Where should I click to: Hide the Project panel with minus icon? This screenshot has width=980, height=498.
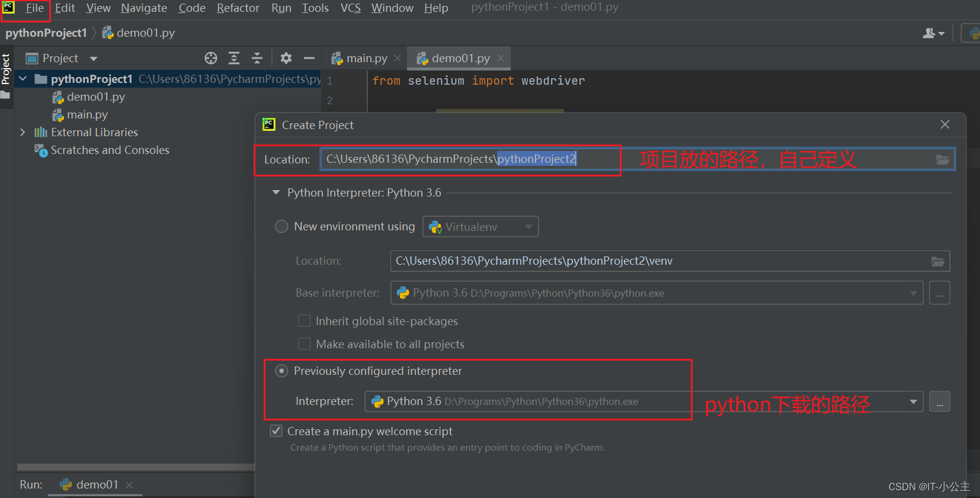pyautogui.click(x=309, y=58)
